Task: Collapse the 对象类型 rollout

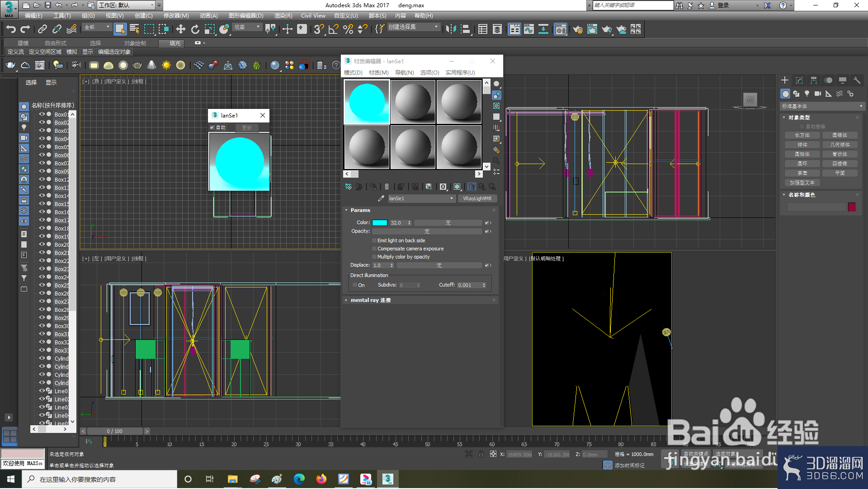Action: [x=799, y=118]
